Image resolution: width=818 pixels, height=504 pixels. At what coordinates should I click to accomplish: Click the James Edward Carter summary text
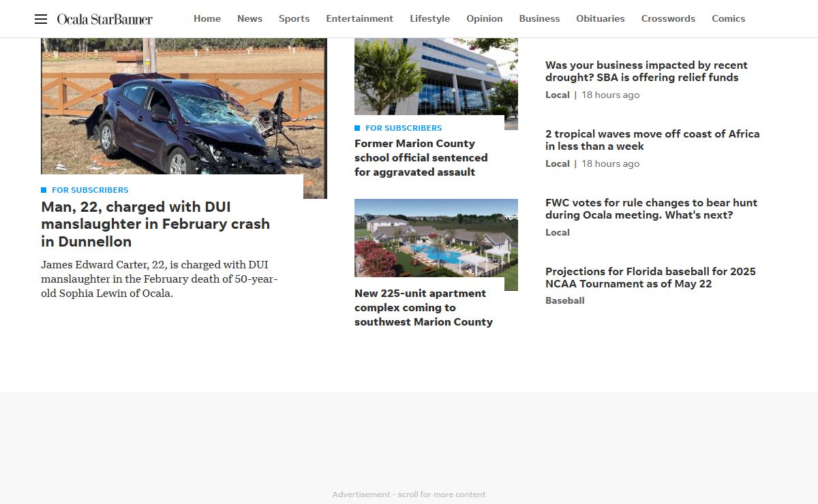pos(160,279)
